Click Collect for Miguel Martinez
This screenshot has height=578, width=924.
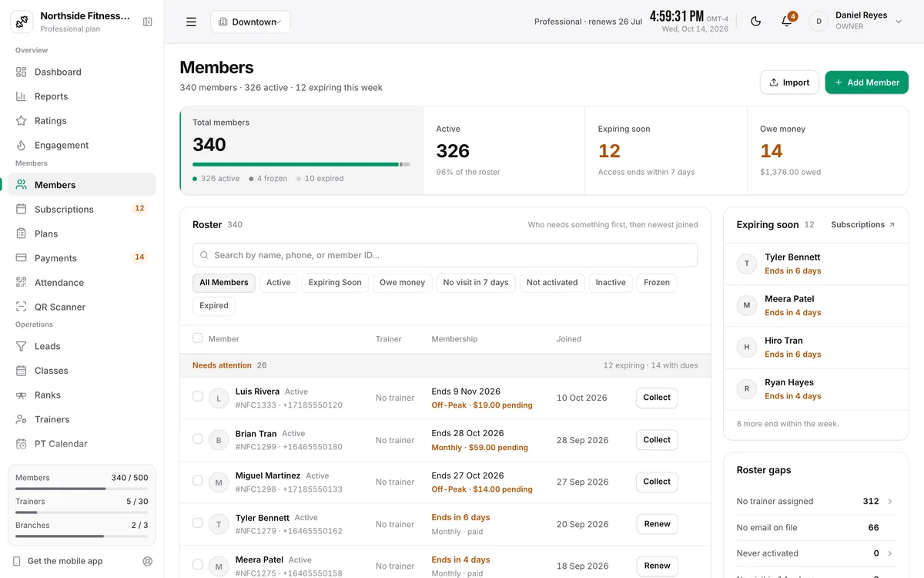click(657, 482)
